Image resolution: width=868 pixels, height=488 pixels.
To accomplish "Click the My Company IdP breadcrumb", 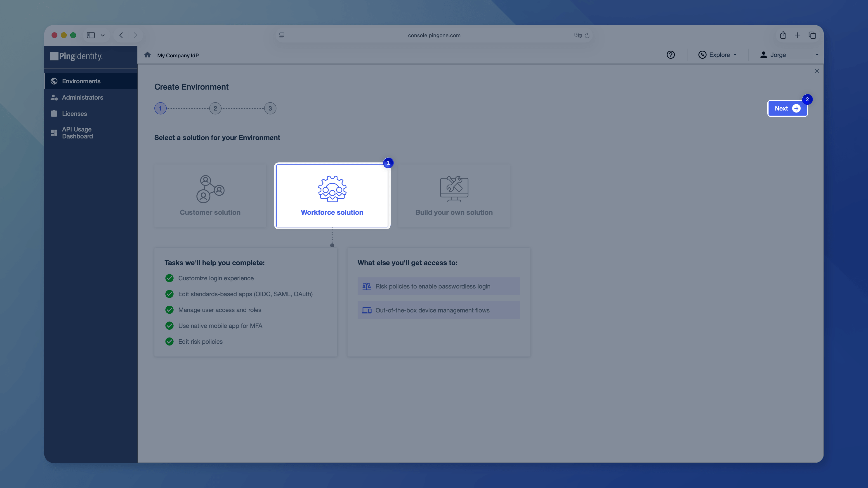I will click(178, 56).
